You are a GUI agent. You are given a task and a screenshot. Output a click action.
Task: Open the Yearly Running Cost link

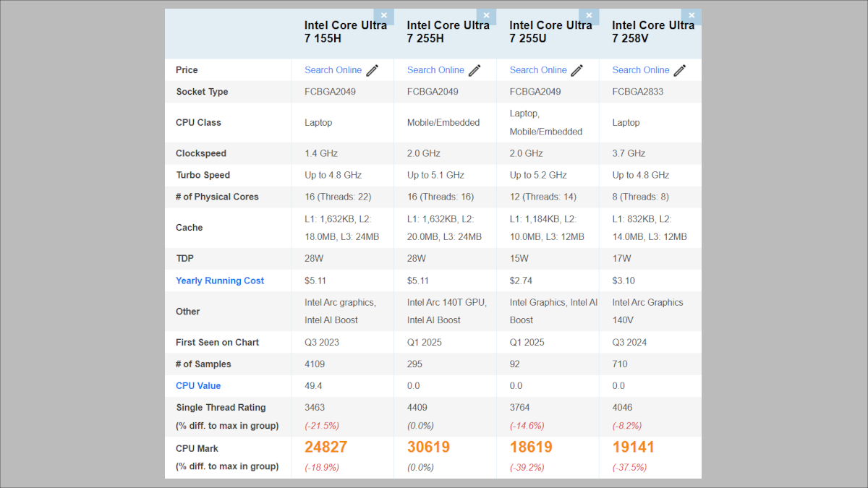220,281
